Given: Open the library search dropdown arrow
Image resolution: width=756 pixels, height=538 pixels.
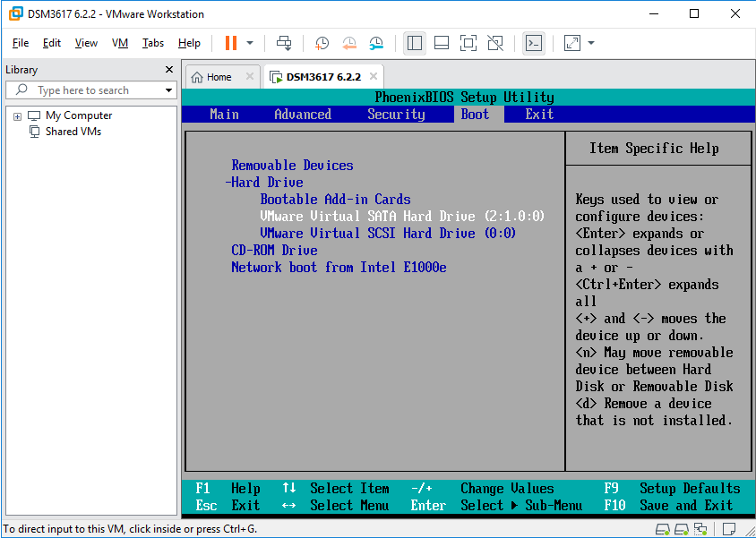Looking at the screenshot, I should (x=168, y=90).
